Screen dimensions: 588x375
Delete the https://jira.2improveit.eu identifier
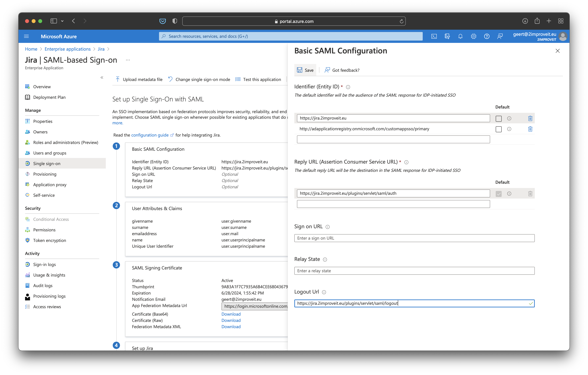[x=530, y=118]
